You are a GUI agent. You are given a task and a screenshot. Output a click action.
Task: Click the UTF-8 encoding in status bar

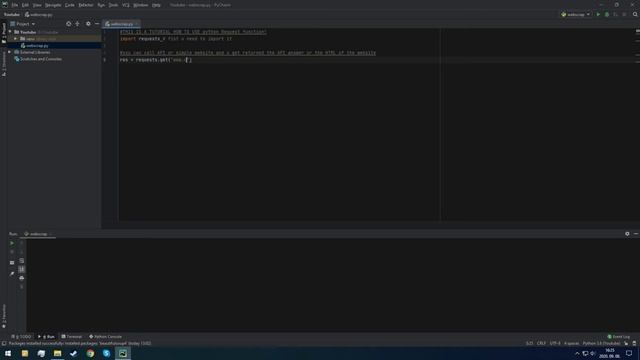point(555,344)
